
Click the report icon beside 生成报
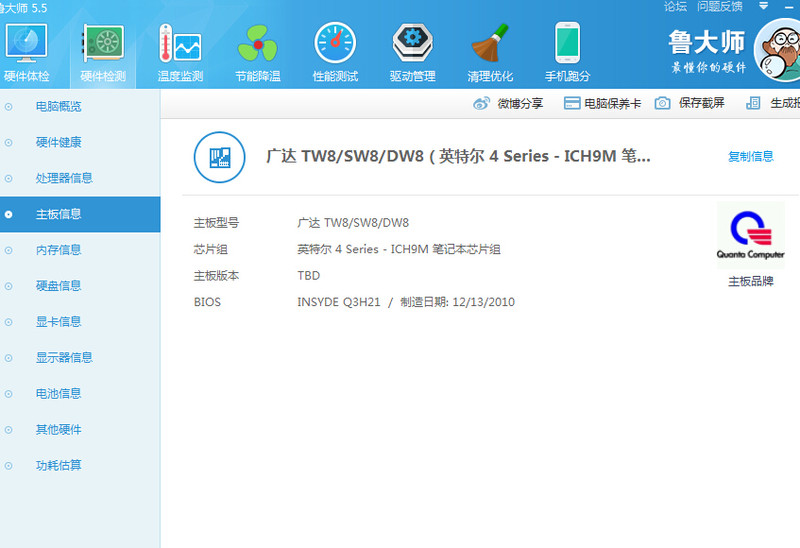[753, 103]
